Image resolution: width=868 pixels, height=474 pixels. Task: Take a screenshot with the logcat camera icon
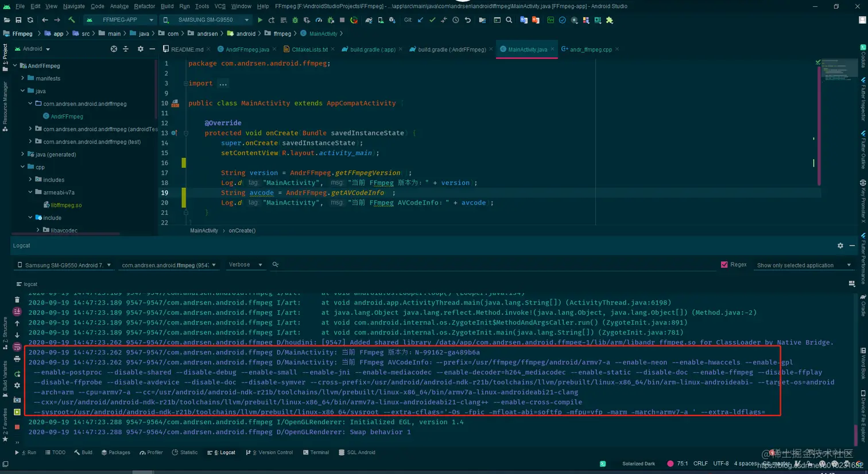[x=17, y=400]
